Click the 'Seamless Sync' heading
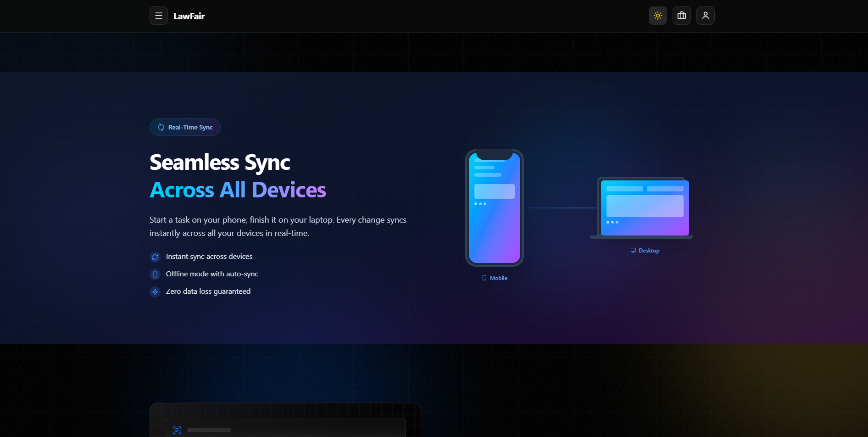This screenshot has width=868, height=437. [220, 162]
